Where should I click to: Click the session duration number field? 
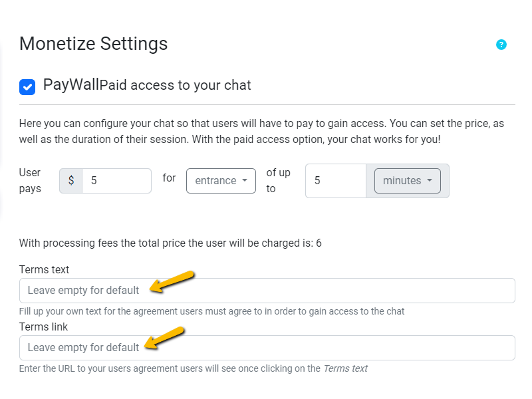tap(335, 181)
